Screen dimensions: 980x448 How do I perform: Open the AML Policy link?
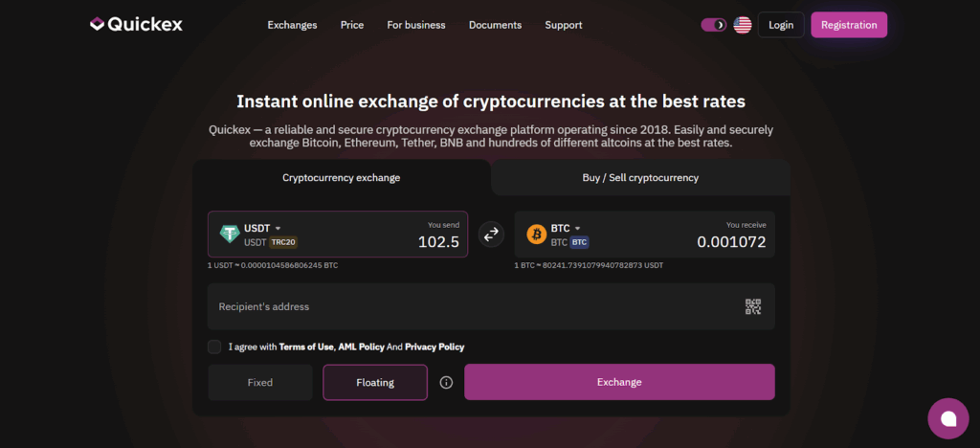click(361, 347)
